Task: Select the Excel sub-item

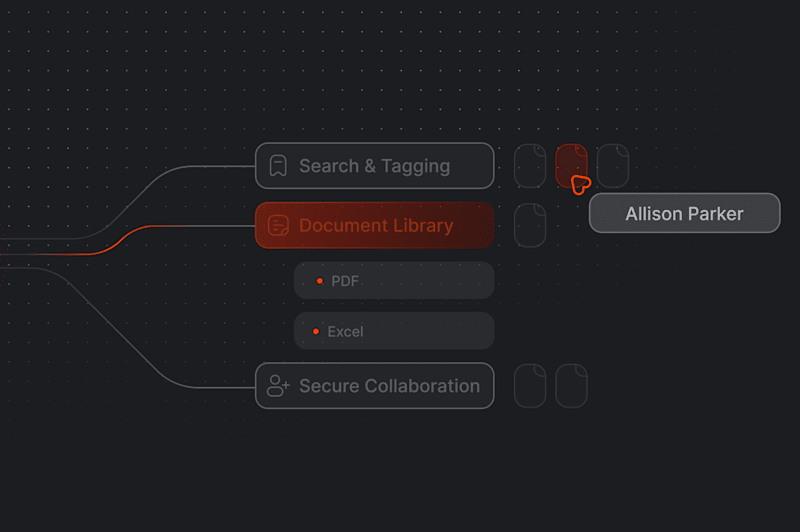Action: [x=394, y=331]
